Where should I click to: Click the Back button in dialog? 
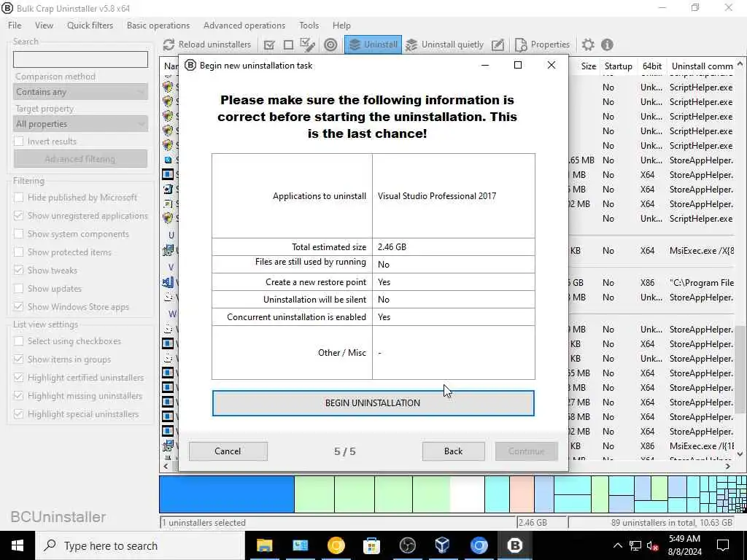coord(453,451)
